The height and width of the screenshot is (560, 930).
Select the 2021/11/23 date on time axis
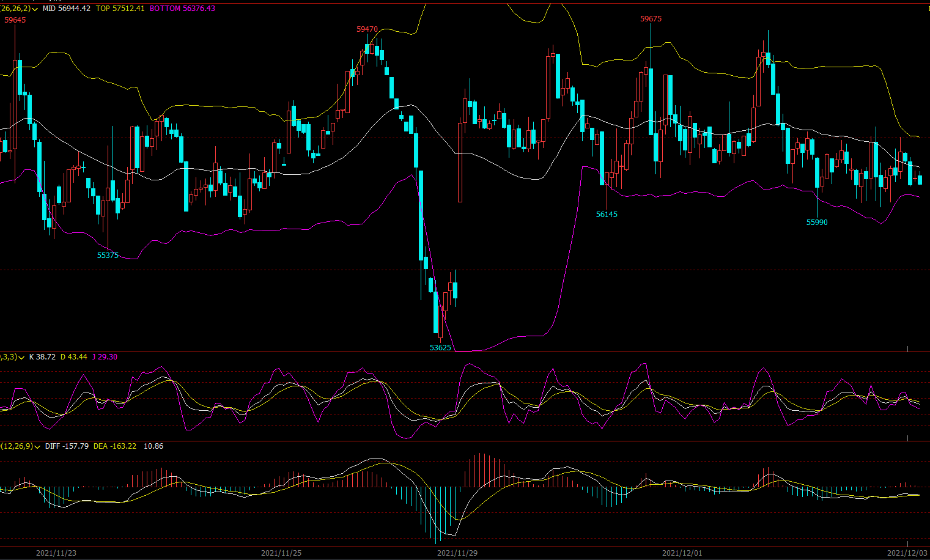pos(56,553)
